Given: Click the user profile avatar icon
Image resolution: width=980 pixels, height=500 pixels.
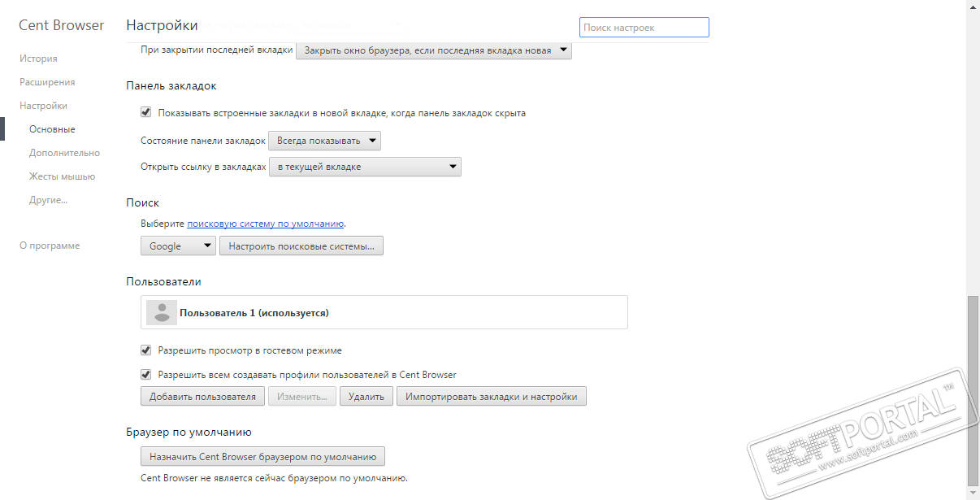Looking at the screenshot, I should click(x=162, y=312).
